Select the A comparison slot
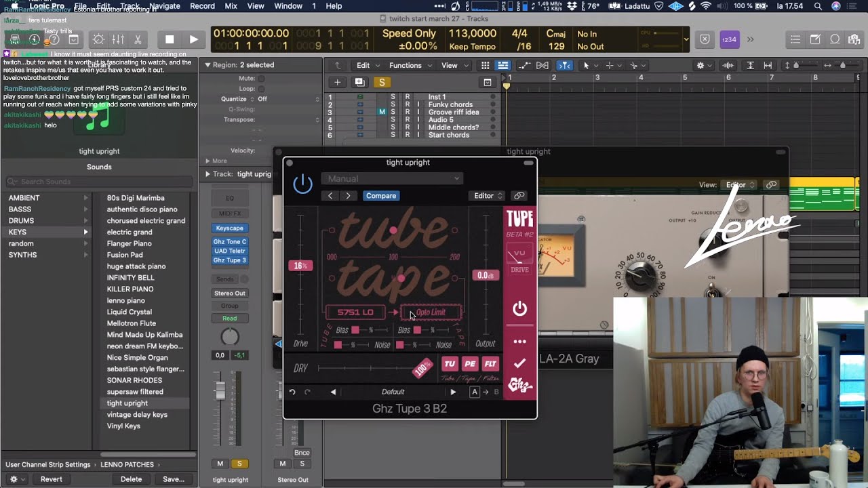The height and width of the screenshot is (488, 868). (475, 392)
